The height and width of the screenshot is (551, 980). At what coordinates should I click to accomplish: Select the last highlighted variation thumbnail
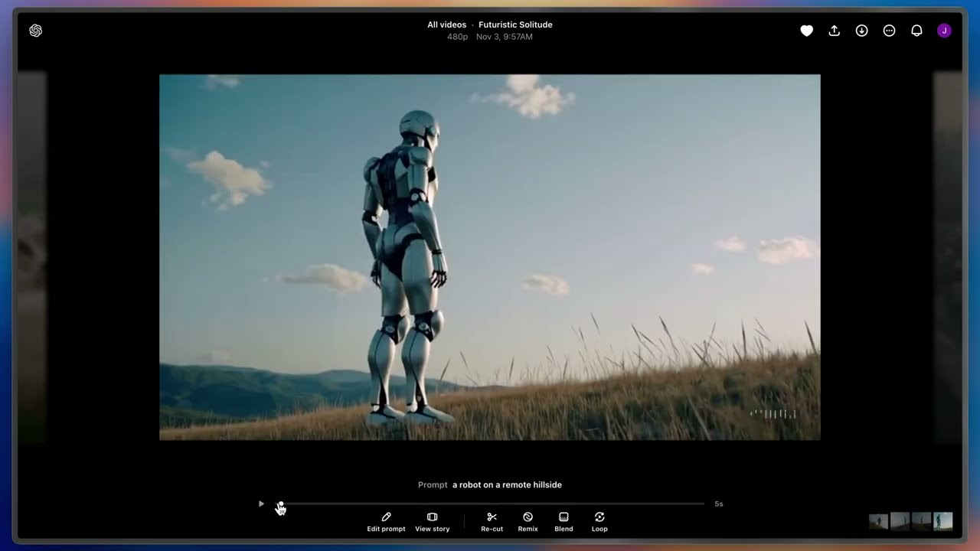coord(942,521)
